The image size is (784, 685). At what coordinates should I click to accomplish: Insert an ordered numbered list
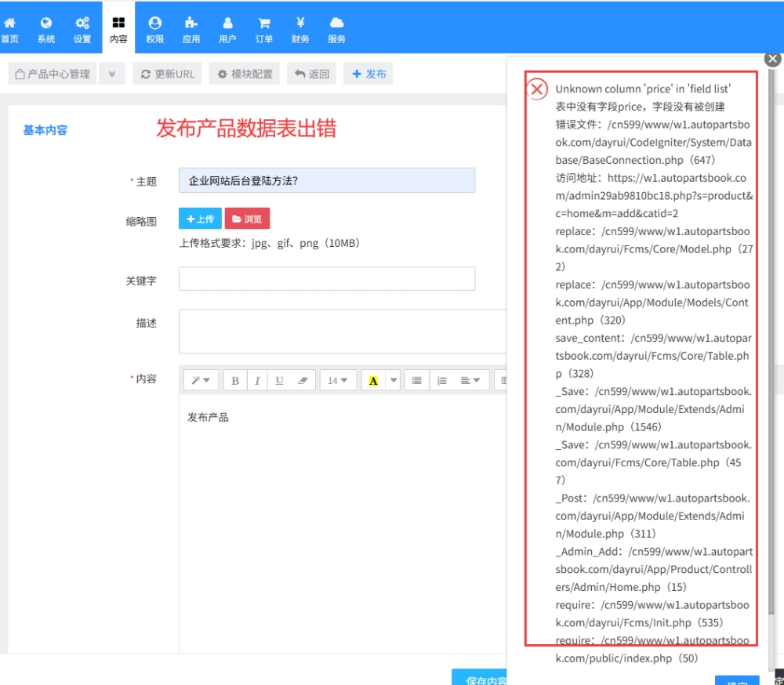441,380
